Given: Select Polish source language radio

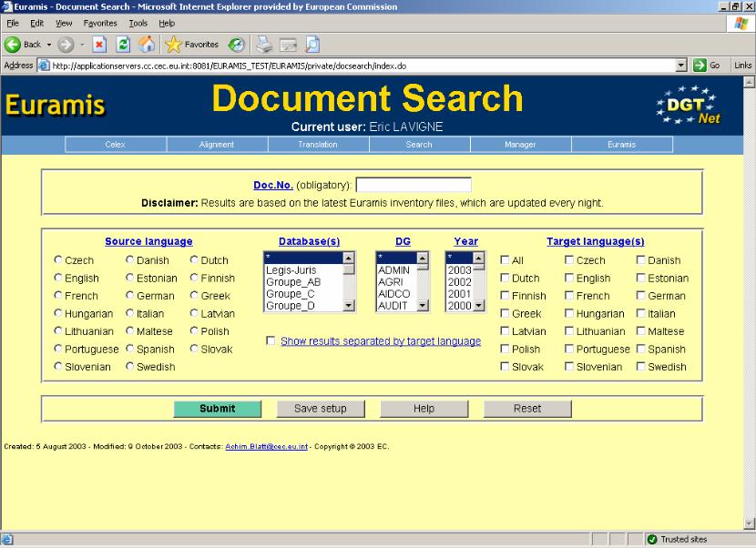Looking at the screenshot, I should [x=194, y=330].
